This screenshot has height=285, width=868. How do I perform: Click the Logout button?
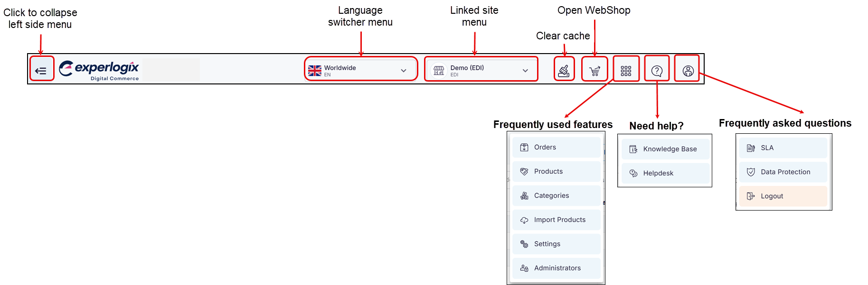pos(783,196)
